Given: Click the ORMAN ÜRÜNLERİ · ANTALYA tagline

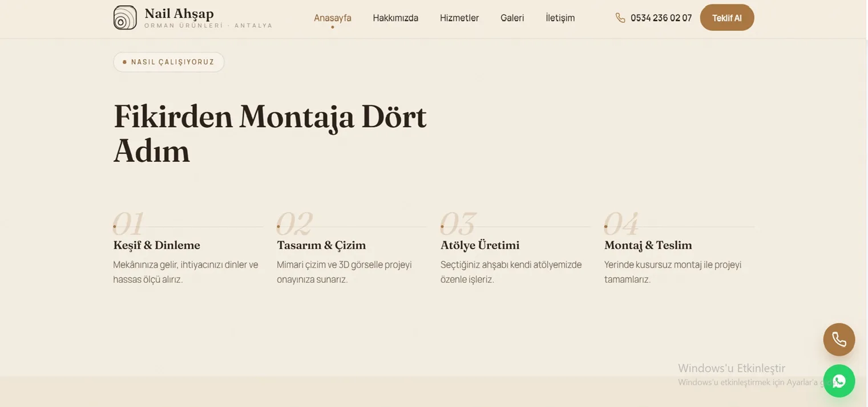Looking at the screenshot, I should 208,26.
